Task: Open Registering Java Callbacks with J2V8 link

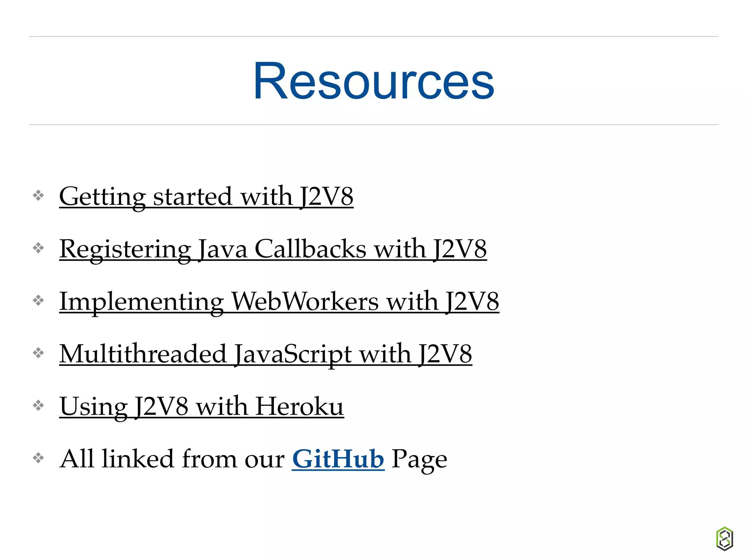Action: (273, 249)
